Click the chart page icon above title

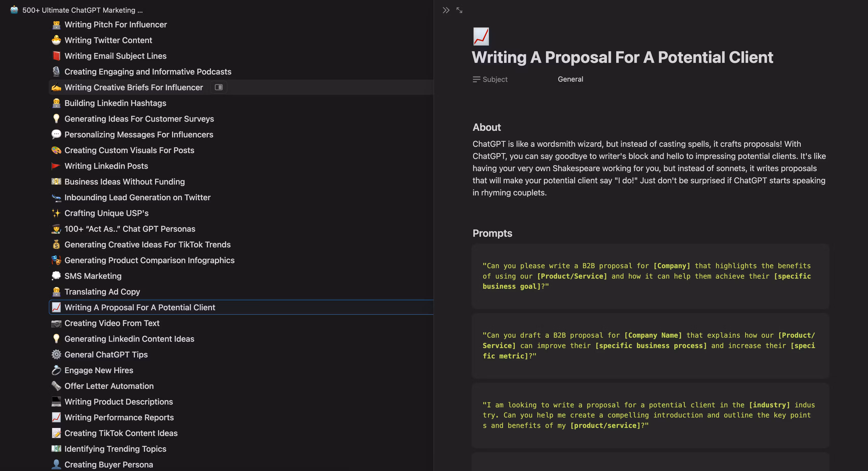coord(481,36)
